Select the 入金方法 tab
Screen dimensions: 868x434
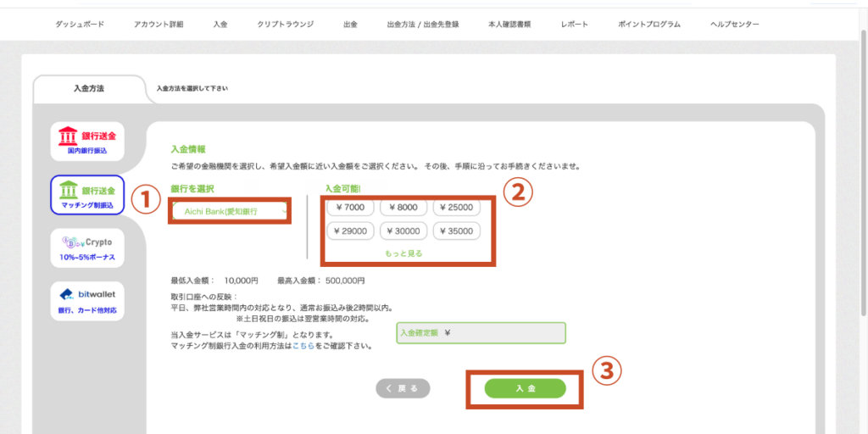click(x=88, y=88)
